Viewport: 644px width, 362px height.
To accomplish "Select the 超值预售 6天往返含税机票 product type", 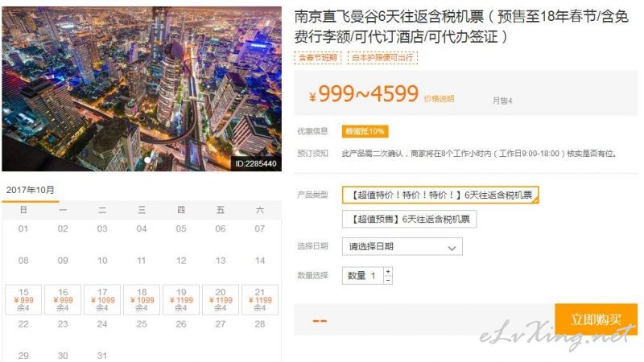I will click(x=409, y=219).
